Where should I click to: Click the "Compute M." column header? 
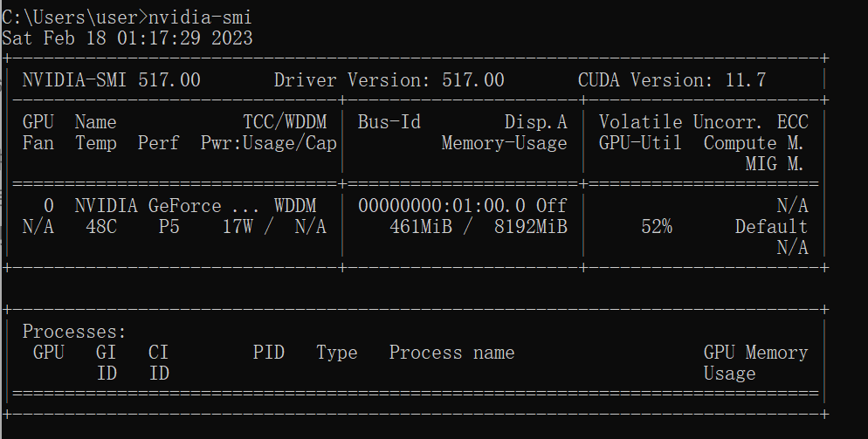(754, 143)
